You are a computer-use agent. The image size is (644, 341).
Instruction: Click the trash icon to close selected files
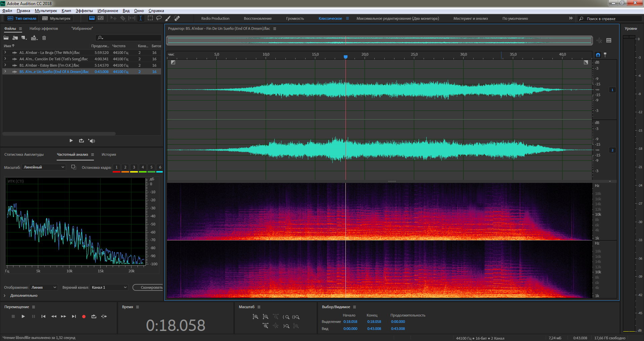point(44,38)
